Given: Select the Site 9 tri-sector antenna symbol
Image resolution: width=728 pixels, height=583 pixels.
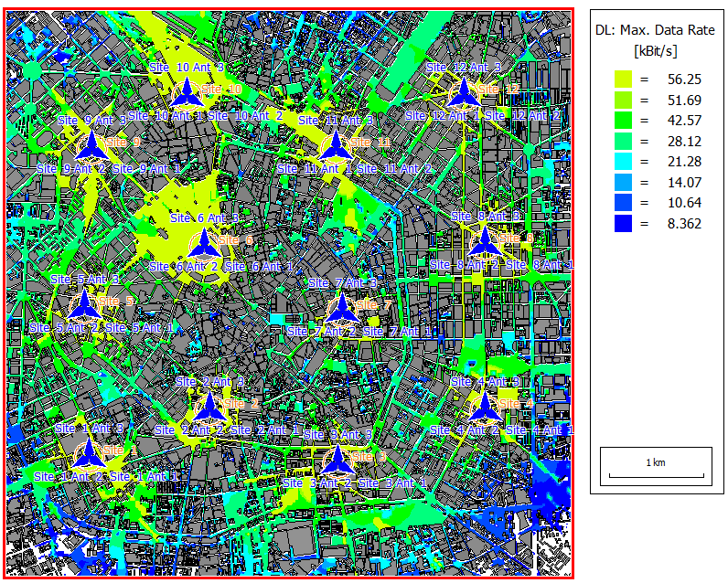Looking at the screenshot, I should pyautogui.click(x=91, y=144).
